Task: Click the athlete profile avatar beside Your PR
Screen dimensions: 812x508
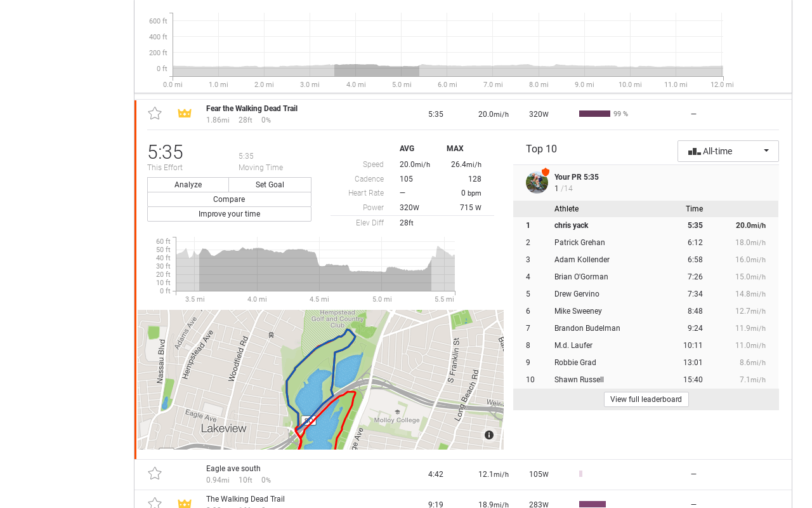Action: 537,182
